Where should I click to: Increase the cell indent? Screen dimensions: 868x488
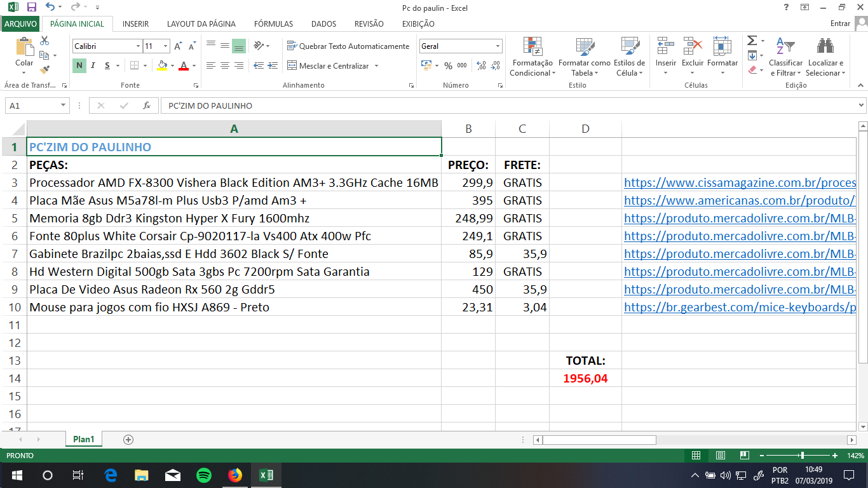coord(273,65)
